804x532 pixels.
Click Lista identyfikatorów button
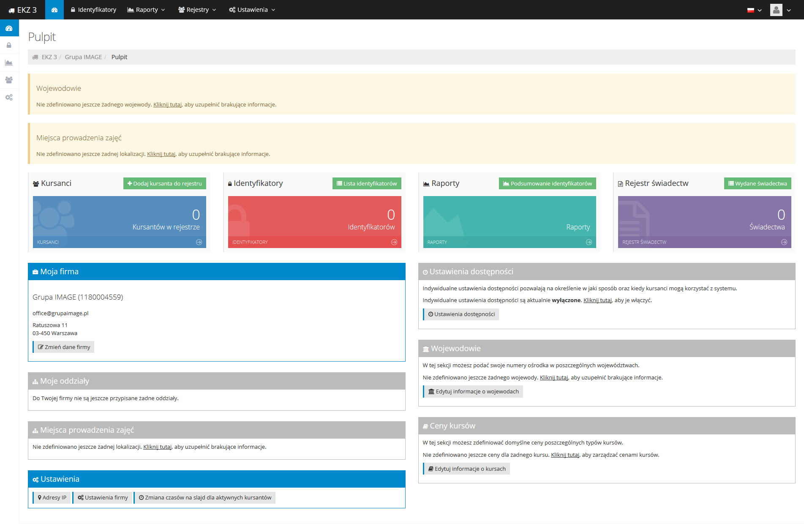[x=367, y=183]
